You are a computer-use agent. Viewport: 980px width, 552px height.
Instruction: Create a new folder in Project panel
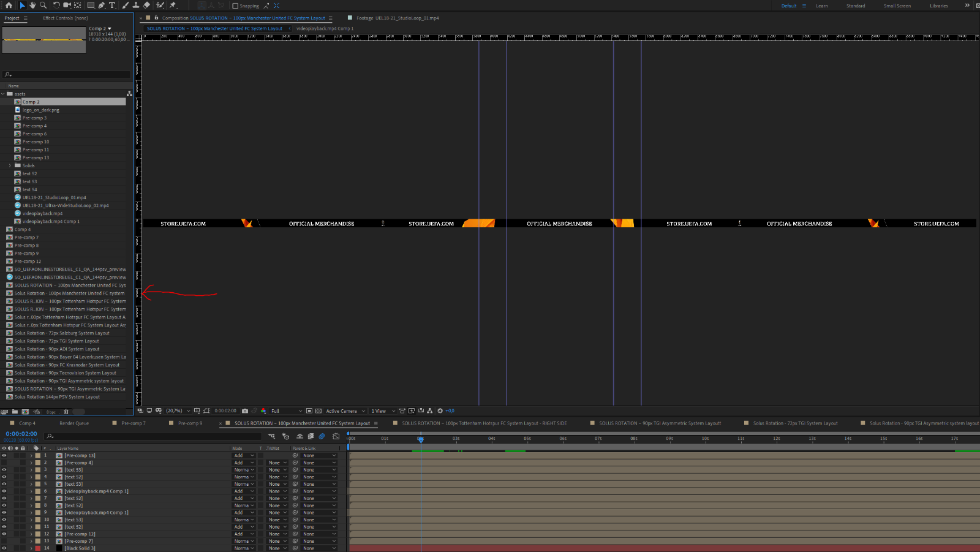(15, 412)
